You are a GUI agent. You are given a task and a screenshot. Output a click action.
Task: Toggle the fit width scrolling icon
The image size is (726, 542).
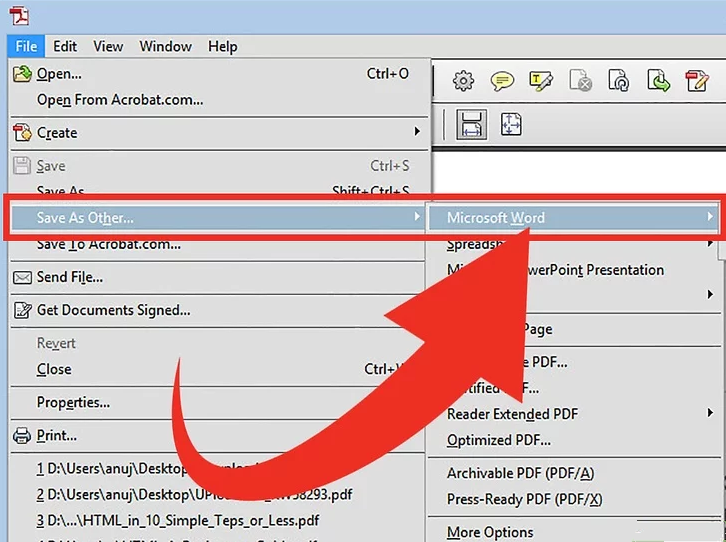click(471, 125)
